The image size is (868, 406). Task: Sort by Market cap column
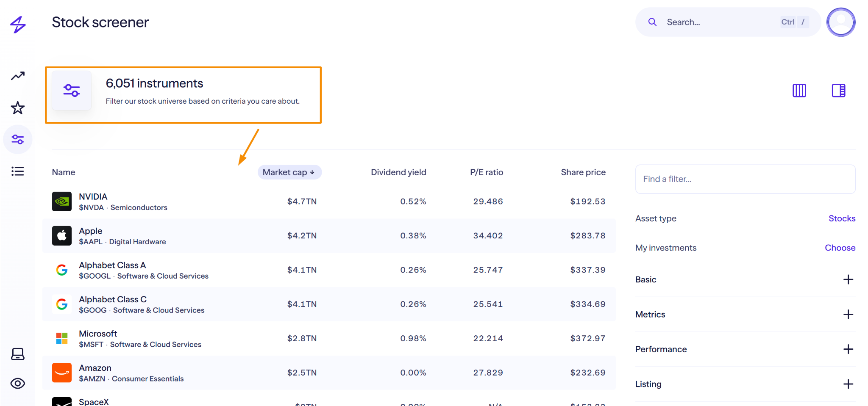click(x=289, y=172)
